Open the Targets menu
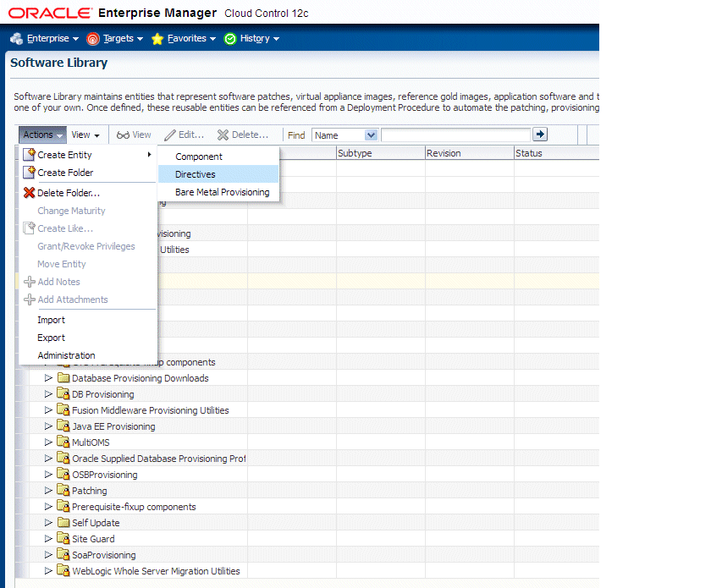 coord(123,39)
